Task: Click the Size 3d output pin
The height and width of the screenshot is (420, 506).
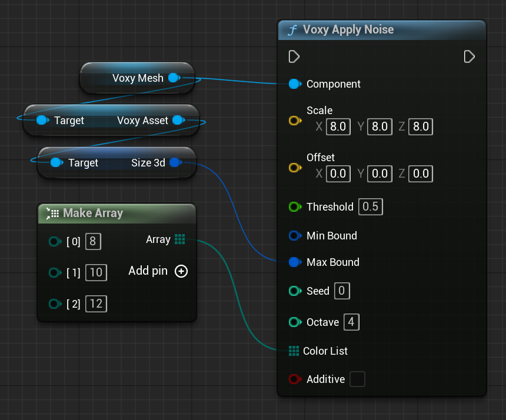Action: coord(175,162)
